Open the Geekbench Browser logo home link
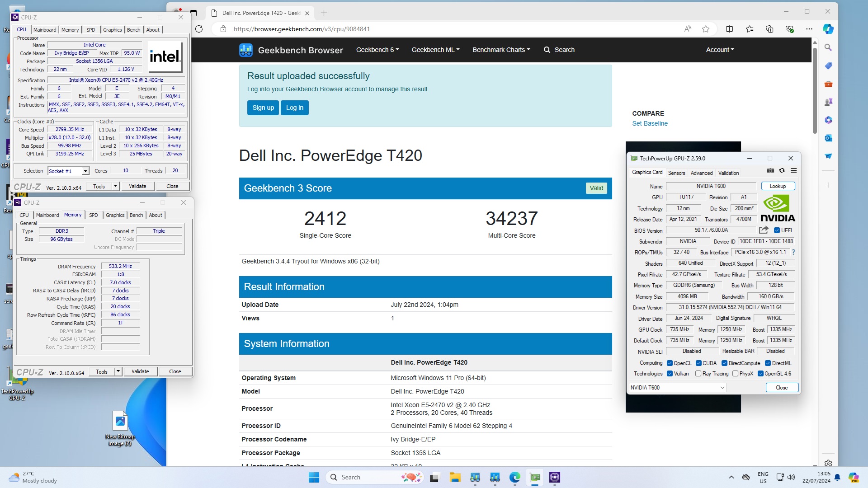Screen dimensions: 868x488 pyautogui.click(x=291, y=50)
